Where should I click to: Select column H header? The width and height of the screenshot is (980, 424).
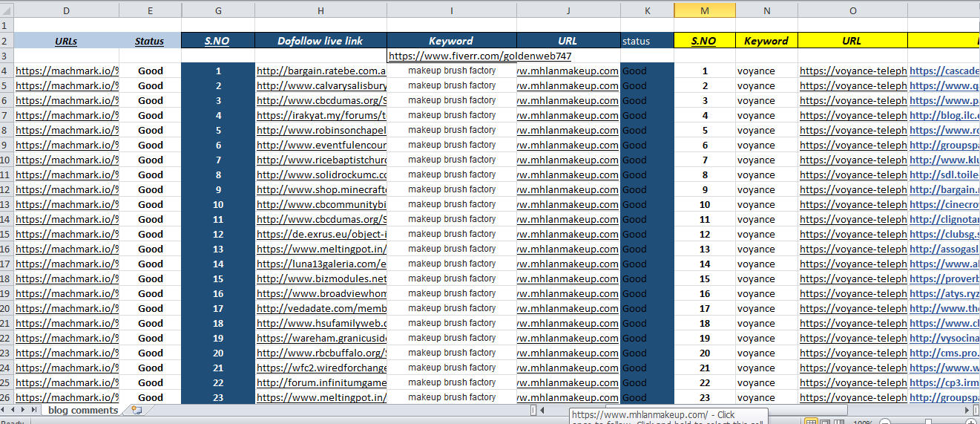[320, 10]
